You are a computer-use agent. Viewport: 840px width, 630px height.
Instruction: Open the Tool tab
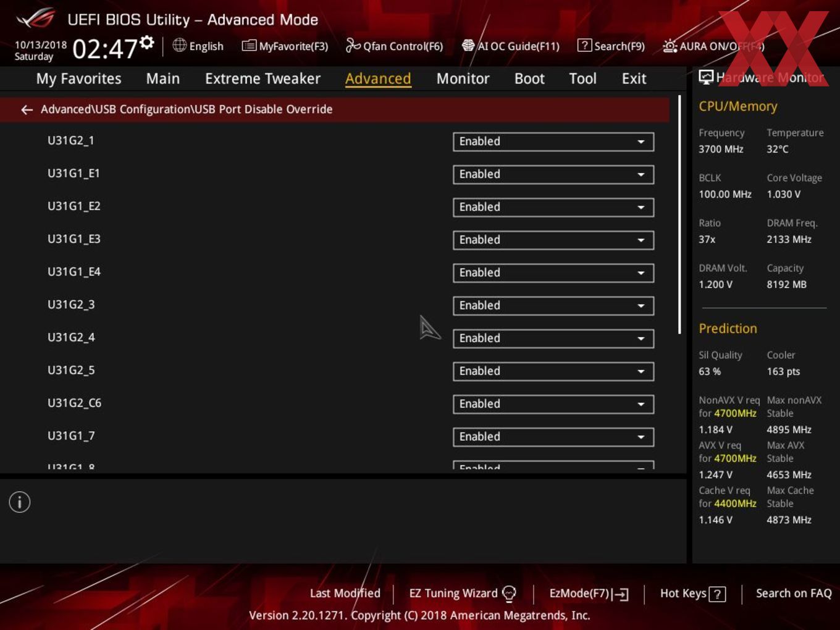(x=582, y=78)
